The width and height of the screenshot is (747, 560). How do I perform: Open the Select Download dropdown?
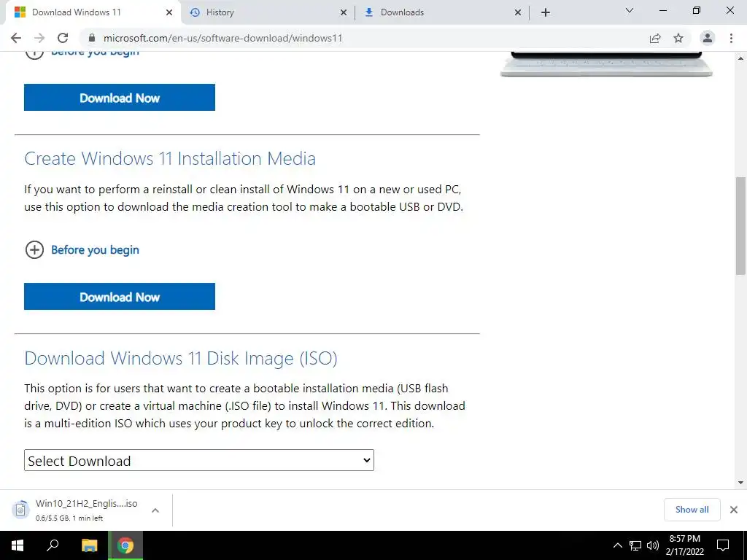199,461
